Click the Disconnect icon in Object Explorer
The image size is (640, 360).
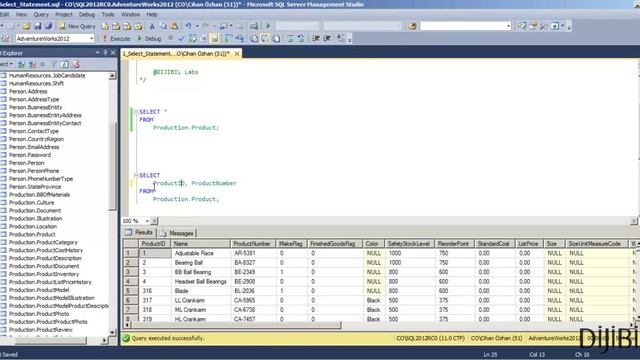tap(32, 64)
